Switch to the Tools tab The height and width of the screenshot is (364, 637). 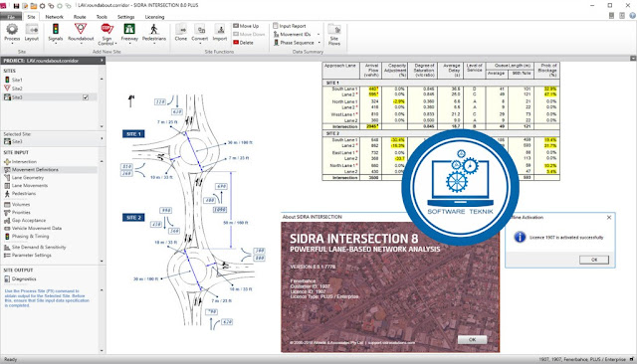102,17
